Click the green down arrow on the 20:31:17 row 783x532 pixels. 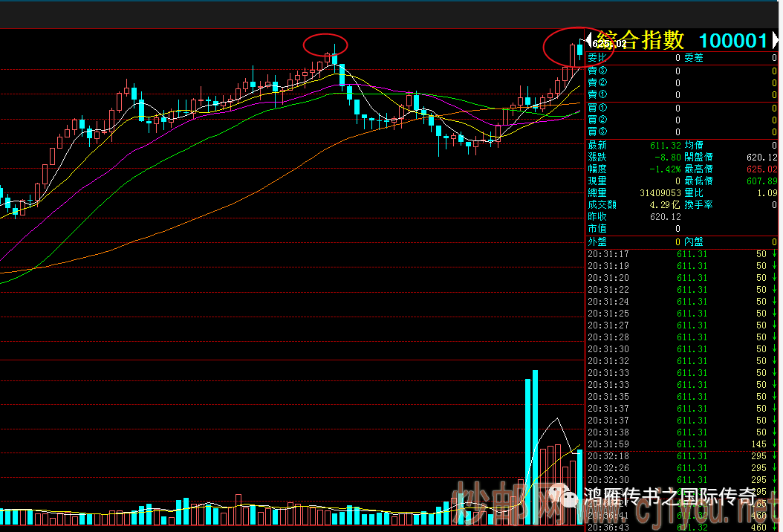775,254
